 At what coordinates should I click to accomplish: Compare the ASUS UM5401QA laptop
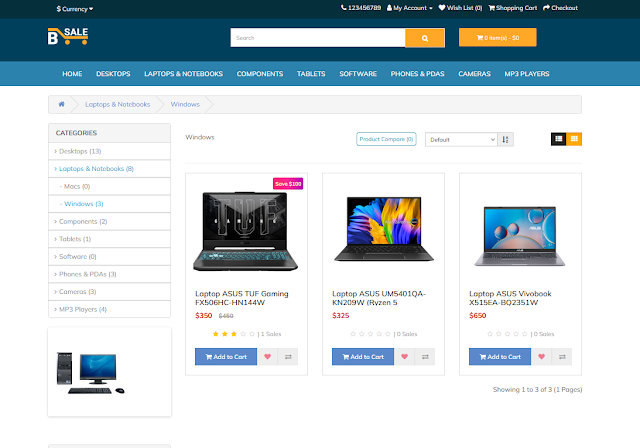pyautogui.click(x=425, y=357)
